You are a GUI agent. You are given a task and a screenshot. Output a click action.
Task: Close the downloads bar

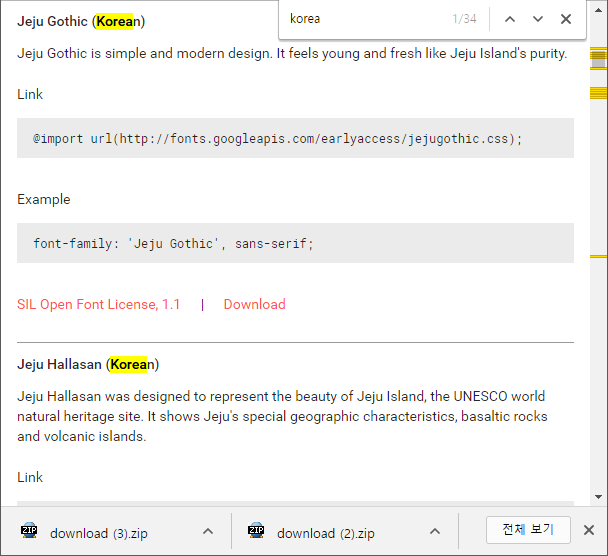tap(589, 530)
